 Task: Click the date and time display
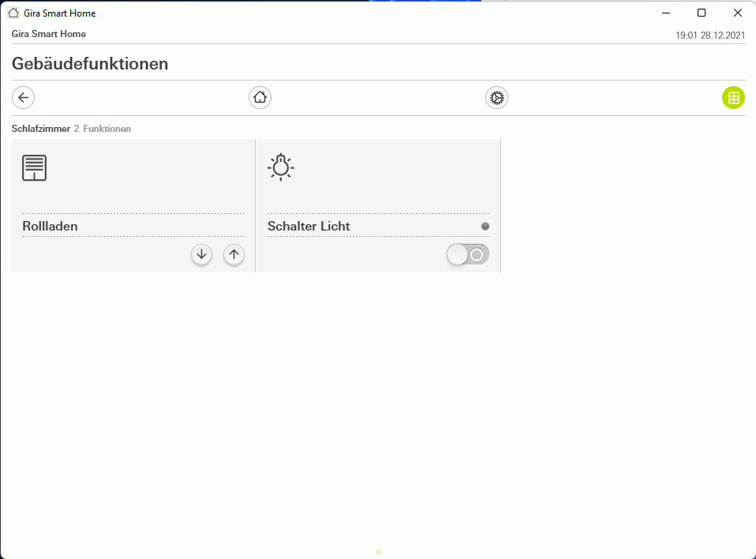[x=710, y=36]
